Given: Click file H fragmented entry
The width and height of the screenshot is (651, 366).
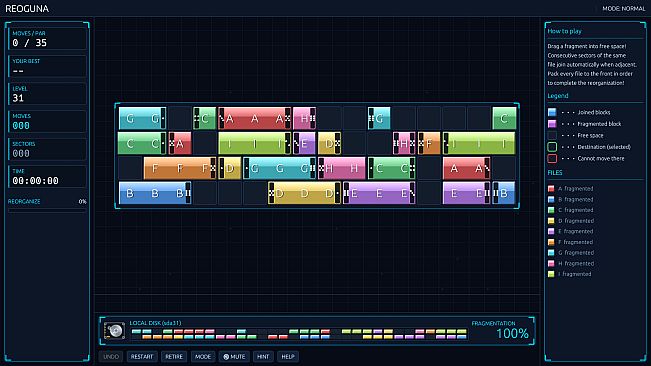Looking at the screenshot, I should click(570, 264).
